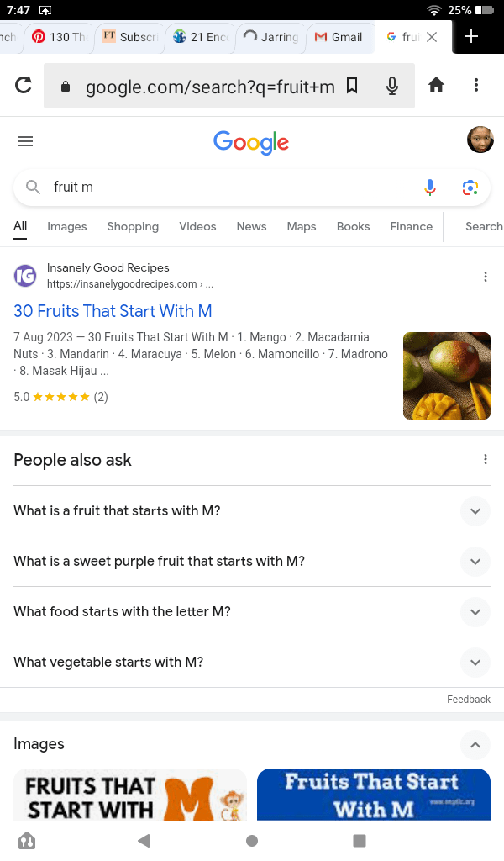Reload the page with the refresh icon
This screenshot has height=861, width=504.
[24, 85]
